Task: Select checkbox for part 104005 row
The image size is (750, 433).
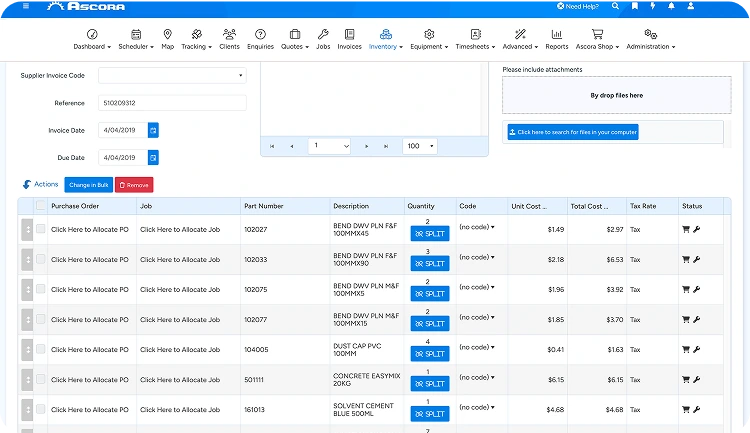Action: 41,349
